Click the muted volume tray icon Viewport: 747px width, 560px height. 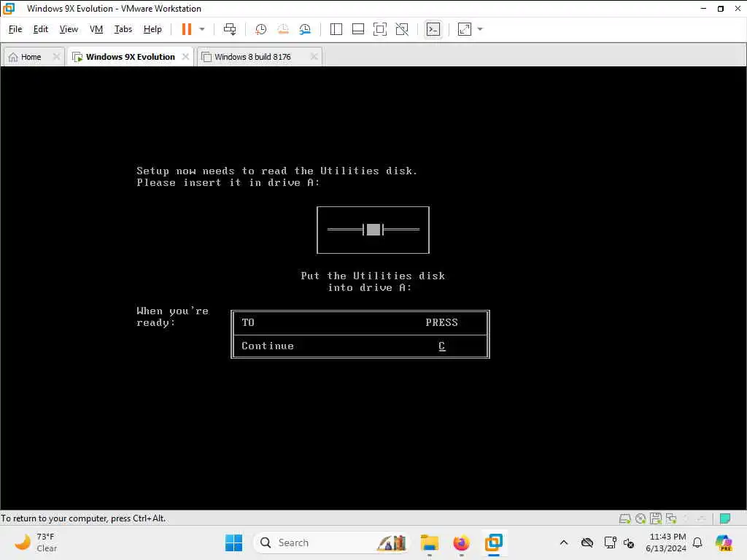click(x=629, y=542)
